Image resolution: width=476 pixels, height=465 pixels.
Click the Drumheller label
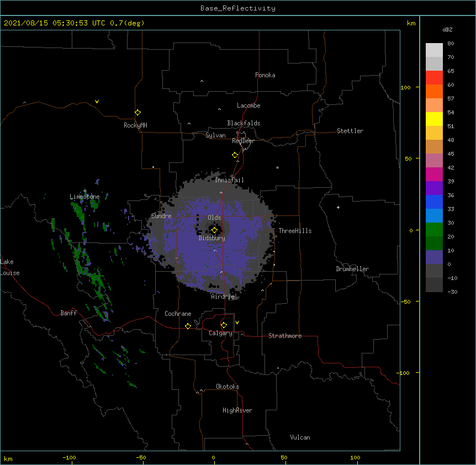[x=352, y=269]
